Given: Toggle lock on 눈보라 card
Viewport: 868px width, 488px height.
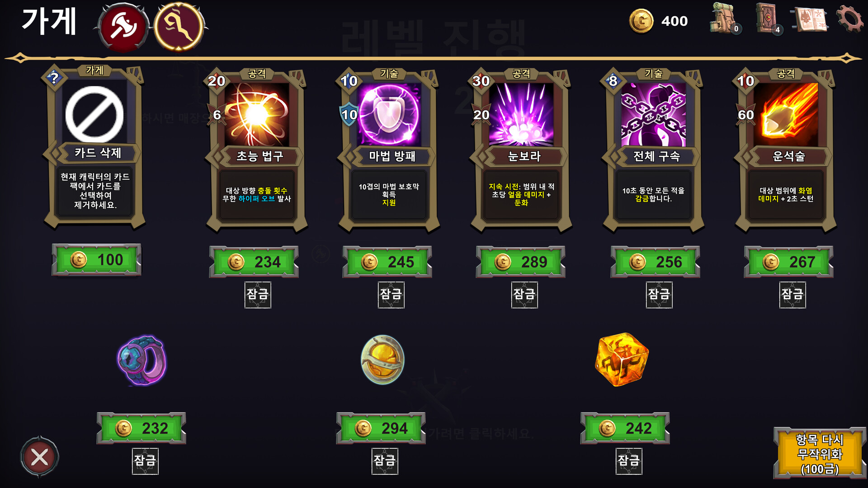Looking at the screenshot, I should (524, 295).
